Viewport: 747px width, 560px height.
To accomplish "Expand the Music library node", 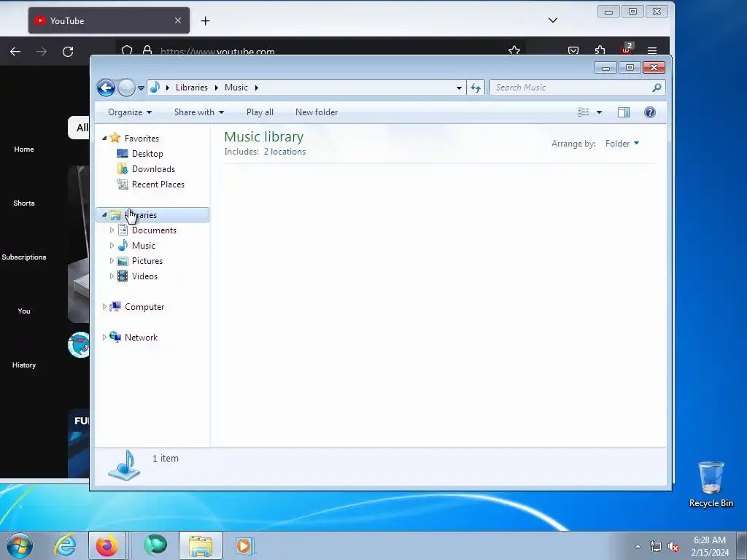I will pos(112,246).
